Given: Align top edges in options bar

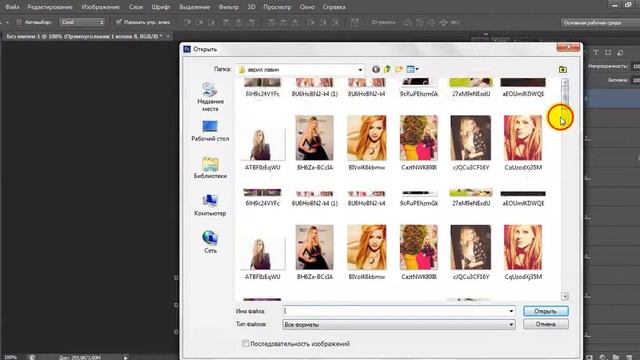Looking at the screenshot, I should pos(187,22).
